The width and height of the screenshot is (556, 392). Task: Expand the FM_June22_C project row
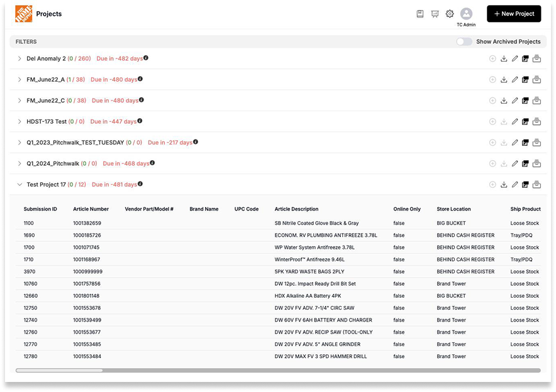point(19,101)
